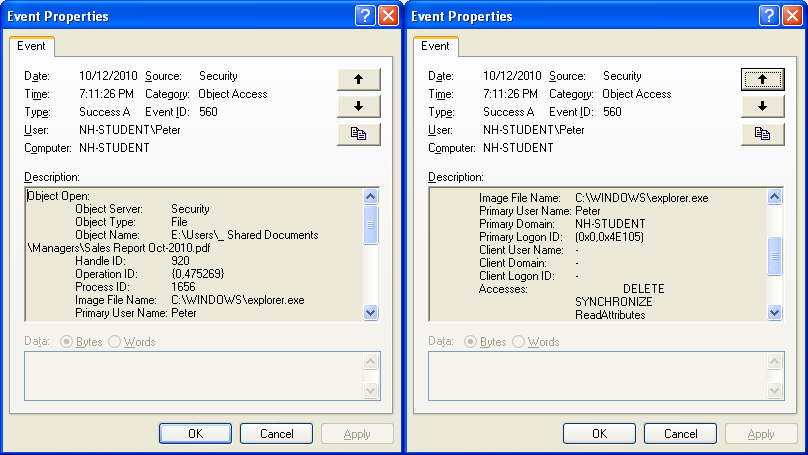Viewport: 808px width, 455px height.
Task: Select Words radio button in left dialog
Action: [115, 342]
